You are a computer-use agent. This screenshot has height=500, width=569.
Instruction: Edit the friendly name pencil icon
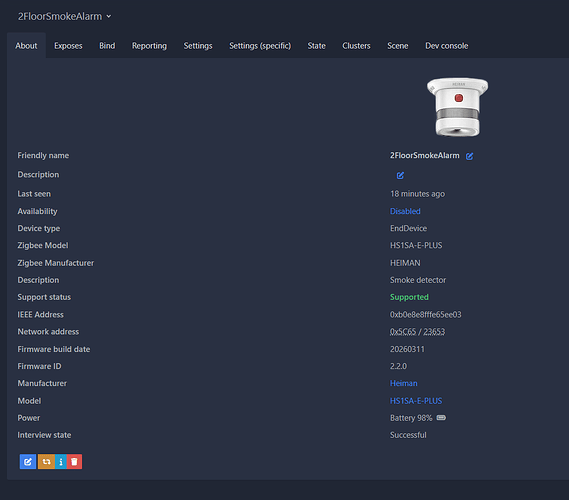pyautogui.click(x=469, y=156)
